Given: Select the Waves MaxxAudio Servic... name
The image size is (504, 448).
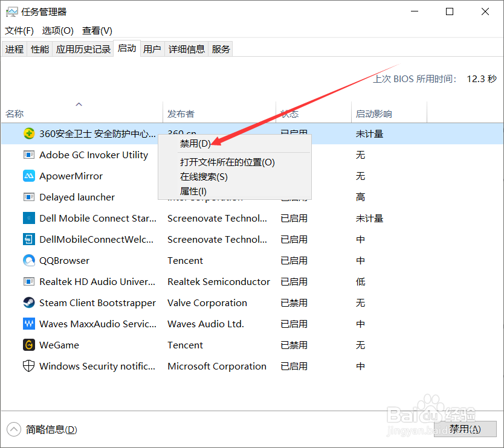Looking at the screenshot, I should (x=98, y=324).
